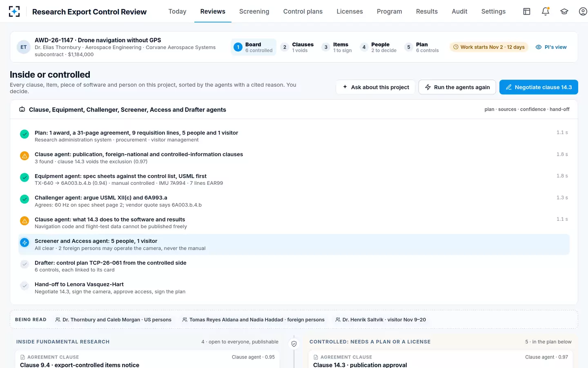Click Negotiate clause 14.3 button
Viewport: 588px width, 368px height.
(539, 87)
